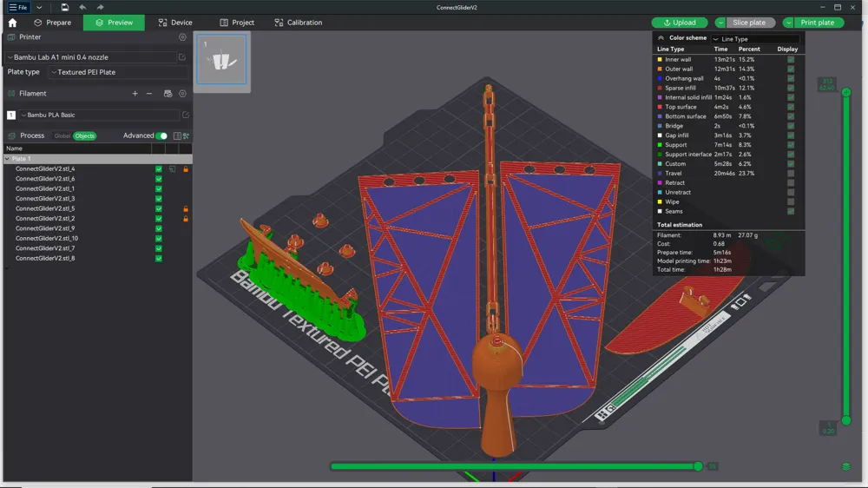The height and width of the screenshot is (488, 868).
Task: Click the Sparse infill color swatch
Action: (x=660, y=88)
